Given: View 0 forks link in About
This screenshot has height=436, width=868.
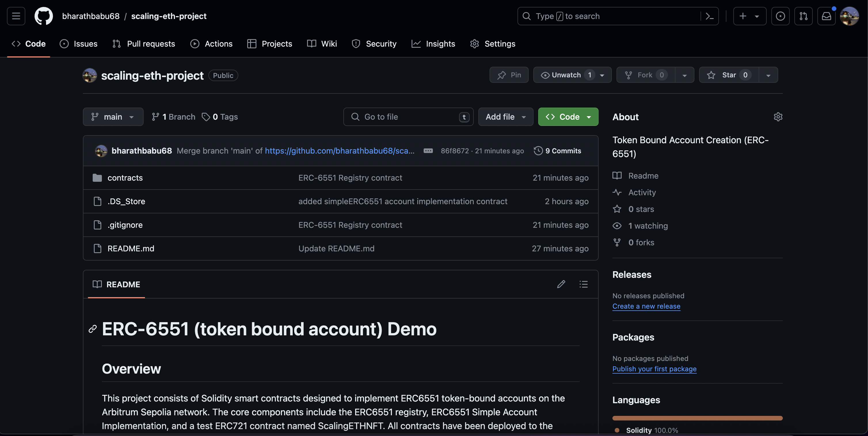Looking at the screenshot, I should tap(633, 242).
